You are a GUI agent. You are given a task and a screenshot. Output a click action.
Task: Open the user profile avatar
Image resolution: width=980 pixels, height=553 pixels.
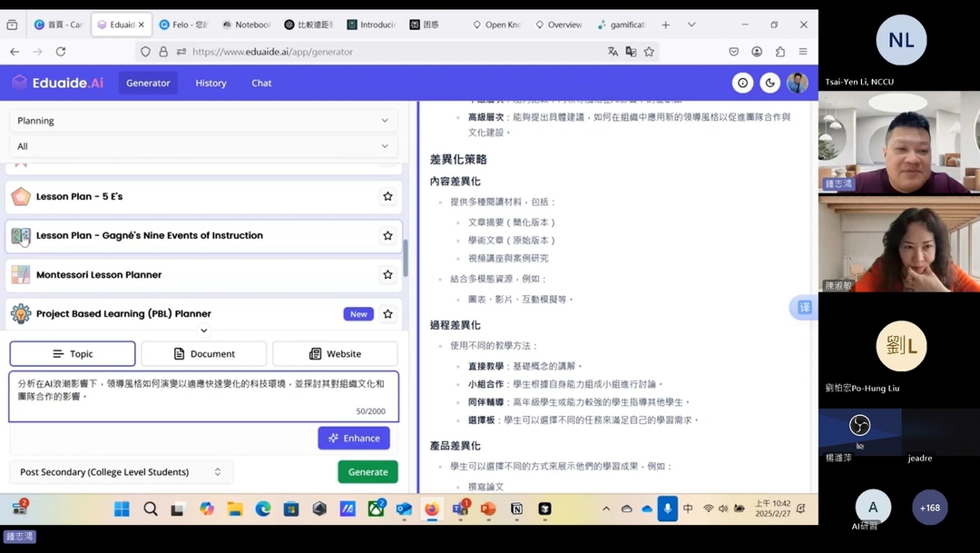click(x=797, y=83)
